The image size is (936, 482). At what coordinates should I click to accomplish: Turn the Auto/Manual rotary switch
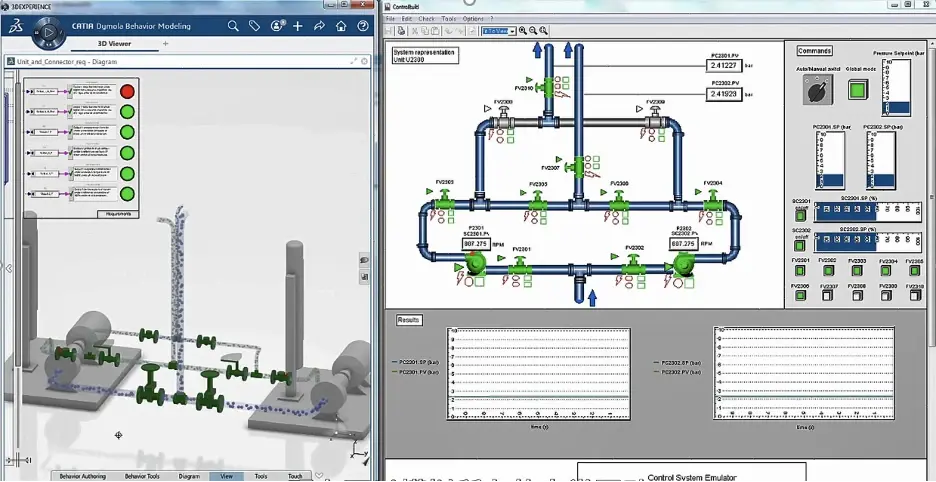818,90
